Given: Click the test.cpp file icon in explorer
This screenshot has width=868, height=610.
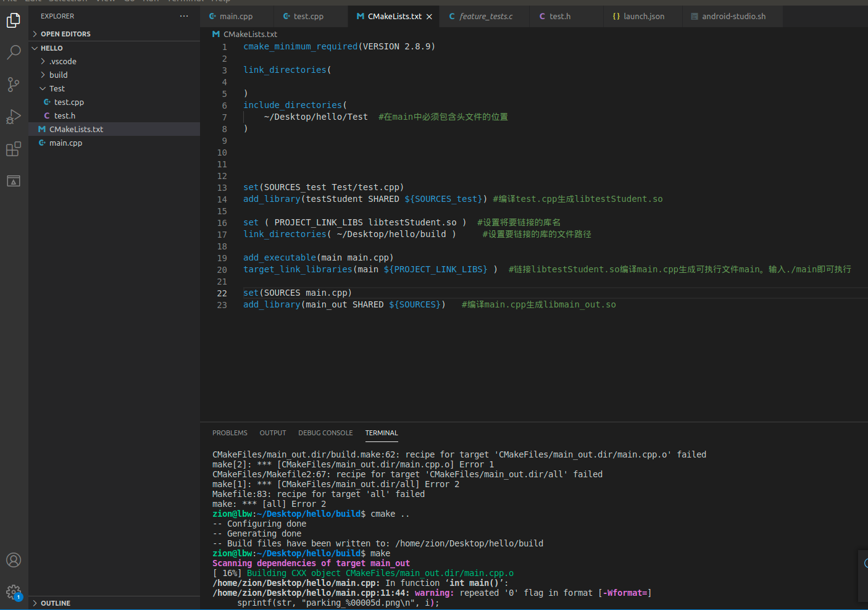Looking at the screenshot, I should (47, 102).
